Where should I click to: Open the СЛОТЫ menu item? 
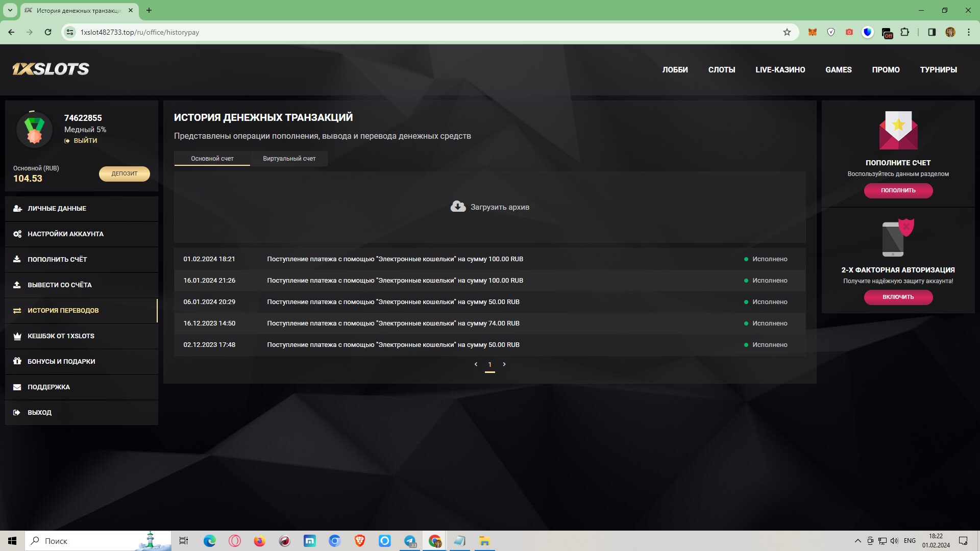coord(721,70)
